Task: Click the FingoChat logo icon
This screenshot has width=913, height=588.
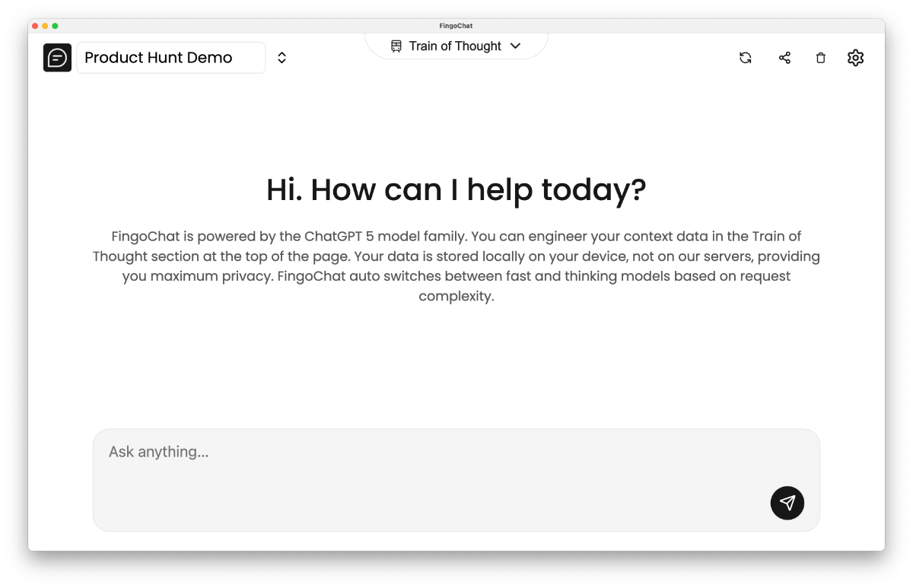Action: tap(57, 58)
